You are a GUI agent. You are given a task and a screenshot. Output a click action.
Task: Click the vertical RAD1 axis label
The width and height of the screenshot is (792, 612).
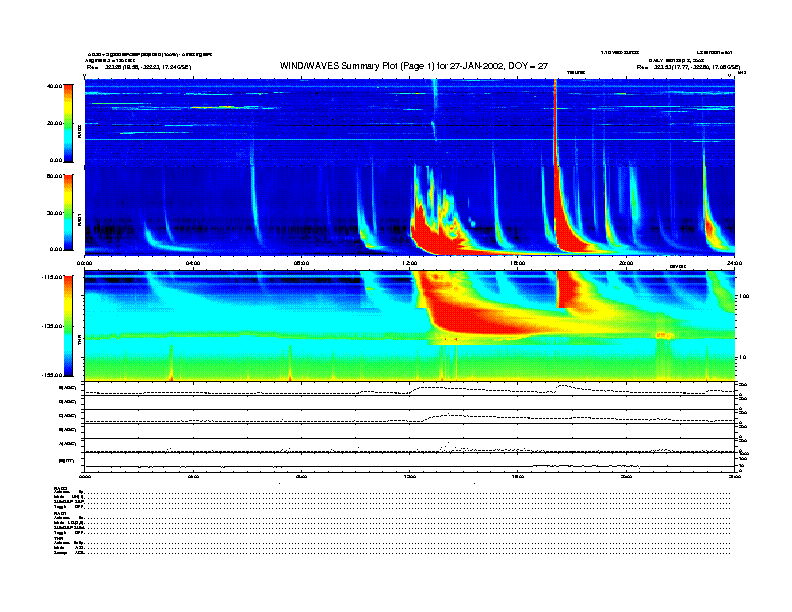79,219
